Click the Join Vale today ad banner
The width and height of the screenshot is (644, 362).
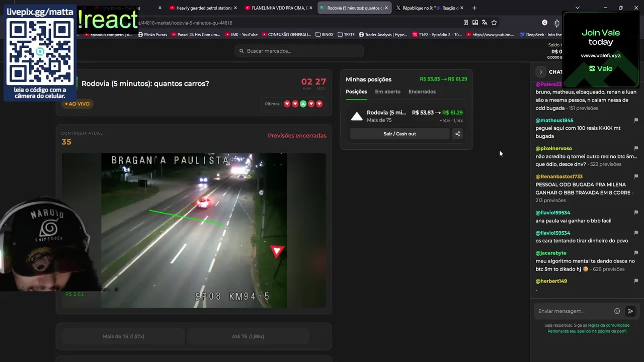[601, 49]
